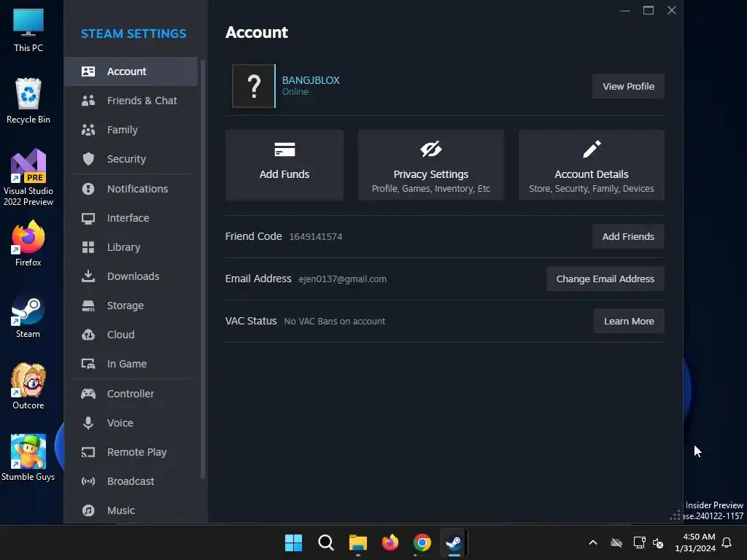
Task: Open the Account settings section
Action: [x=131, y=71]
